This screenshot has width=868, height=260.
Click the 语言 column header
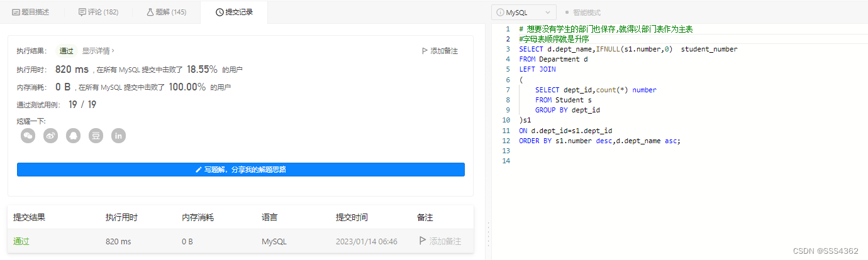click(269, 217)
